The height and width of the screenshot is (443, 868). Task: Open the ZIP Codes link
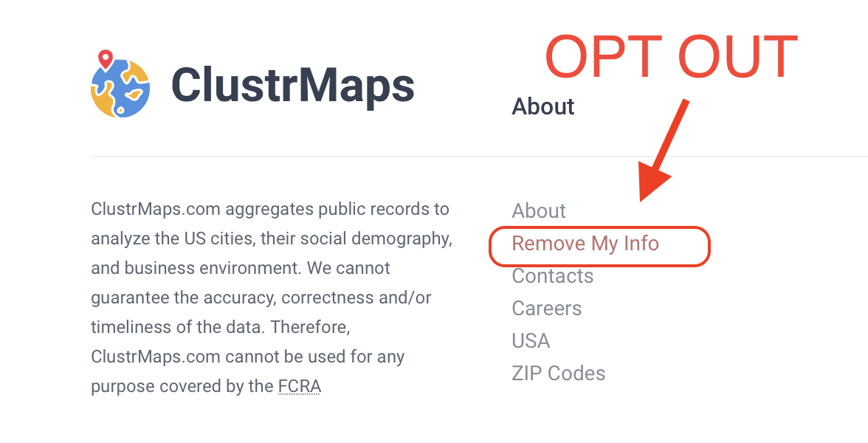(x=558, y=374)
